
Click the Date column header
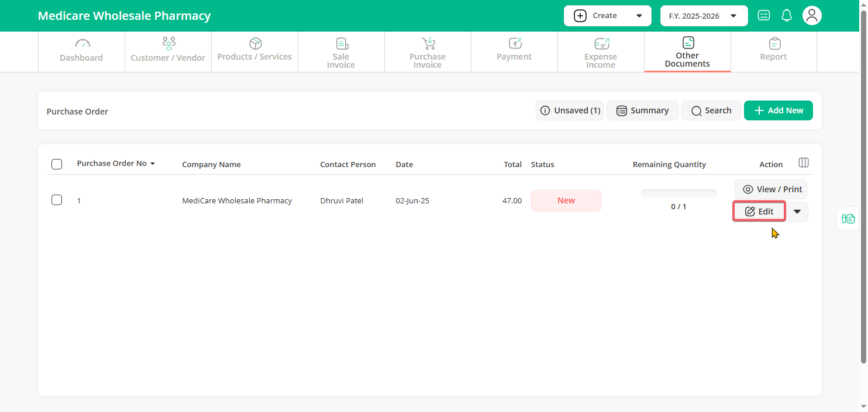[404, 165]
